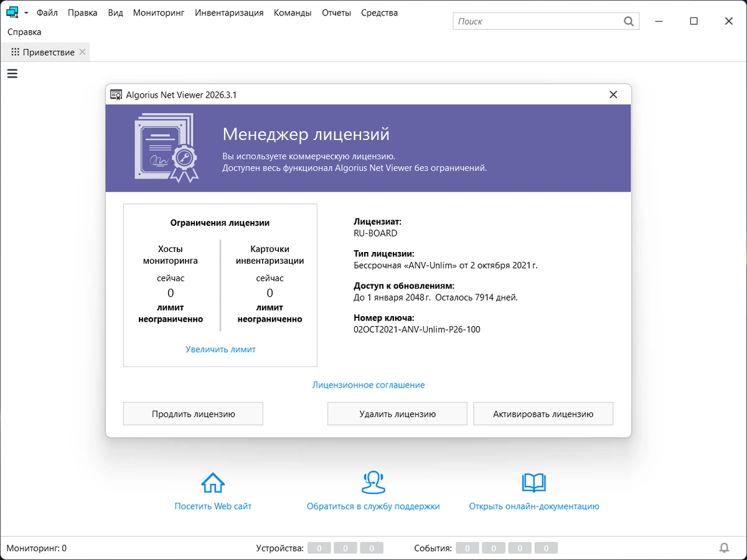Open the Мониторинг menu
The width and height of the screenshot is (747, 560).
[159, 12]
